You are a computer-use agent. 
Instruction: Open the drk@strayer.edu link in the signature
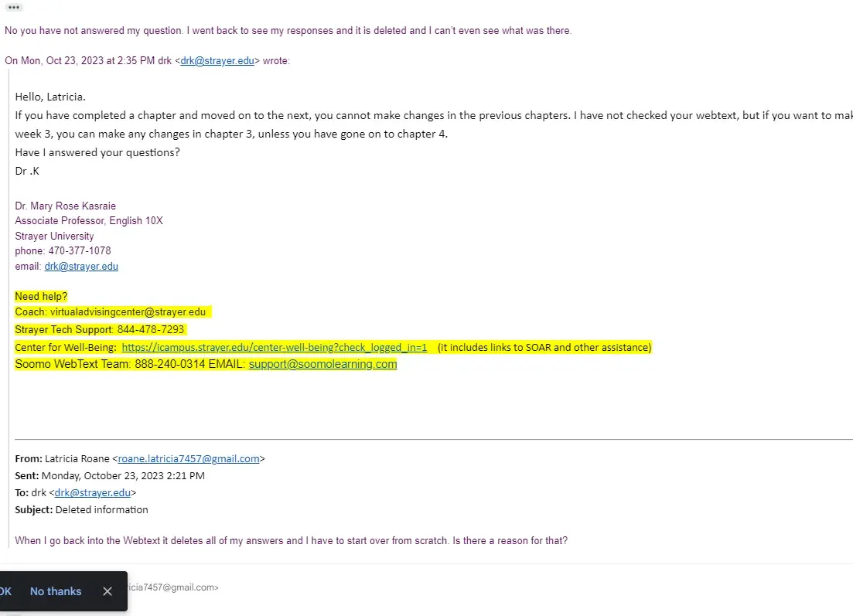(81, 267)
